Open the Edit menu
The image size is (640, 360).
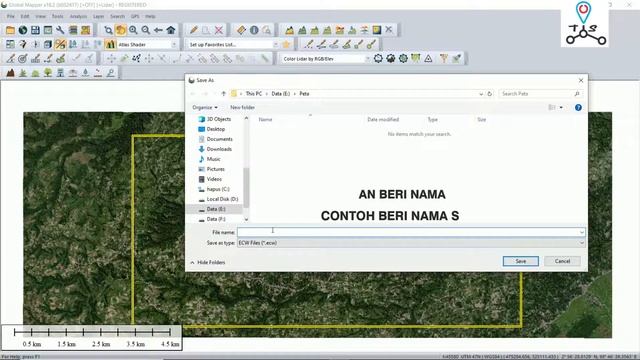pos(25,16)
